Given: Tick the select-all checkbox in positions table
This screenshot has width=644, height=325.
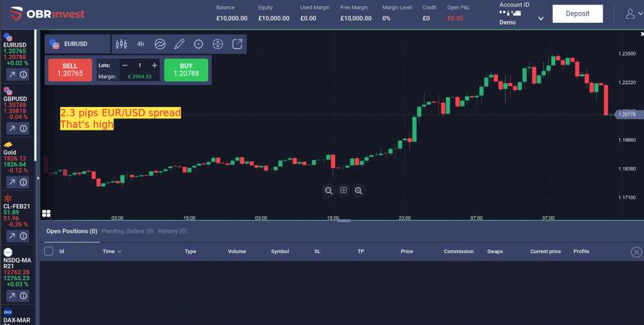Looking at the screenshot, I should click(x=48, y=251).
